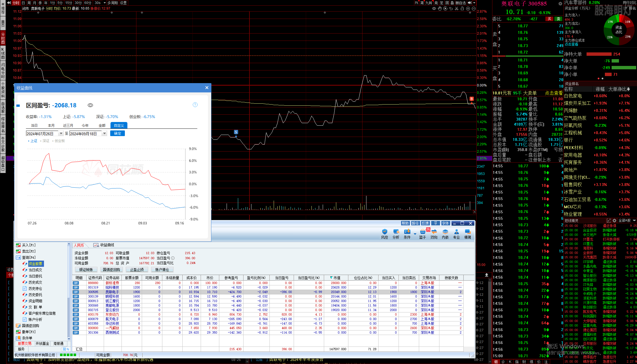Open the end date 2024年09月18日 dropdown
637x364 pixels.
click(105, 134)
